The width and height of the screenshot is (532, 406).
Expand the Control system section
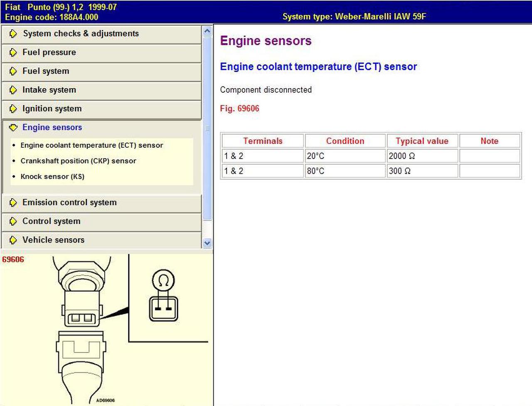101,221
